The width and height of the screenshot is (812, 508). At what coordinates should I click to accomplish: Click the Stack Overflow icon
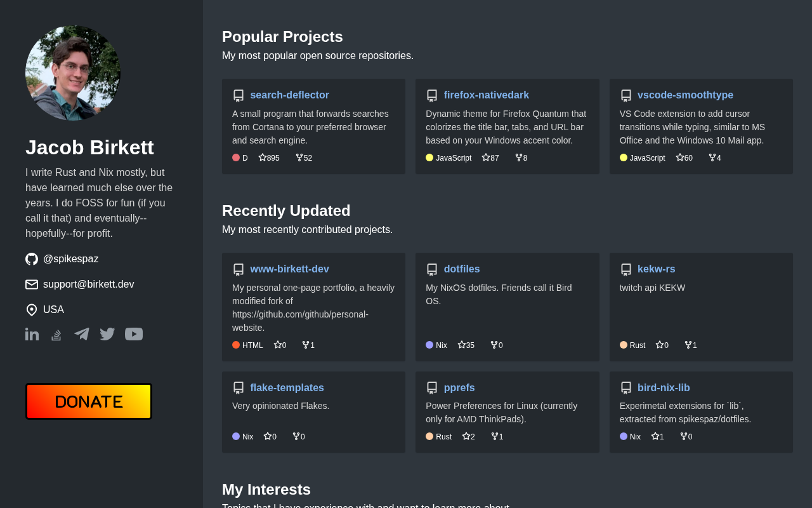pos(56,335)
